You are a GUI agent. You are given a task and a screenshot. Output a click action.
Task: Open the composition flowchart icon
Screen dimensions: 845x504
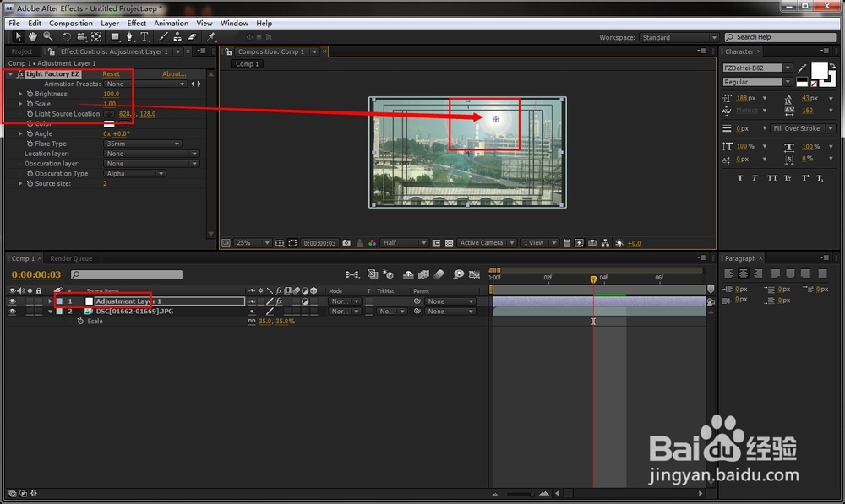[605, 243]
